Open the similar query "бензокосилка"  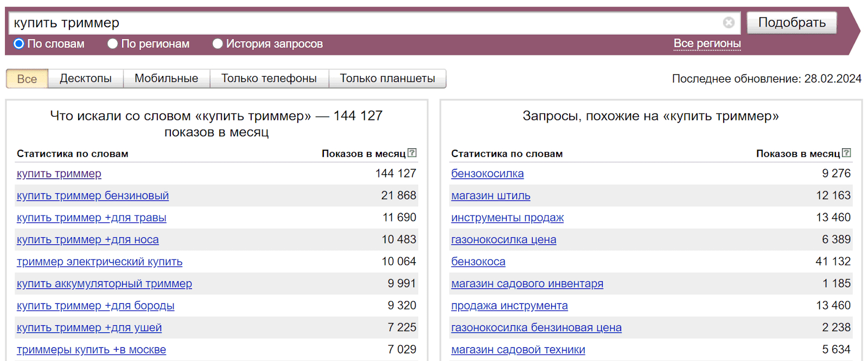tap(487, 174)
